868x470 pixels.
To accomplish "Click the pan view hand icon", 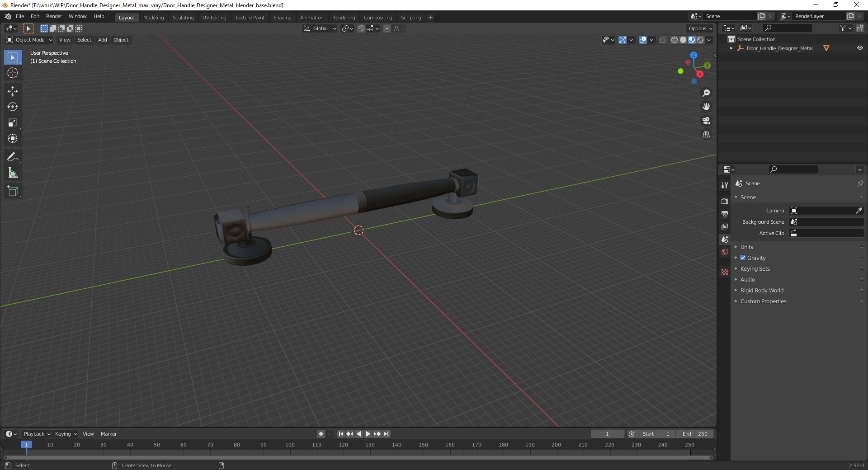I will click(706, 107).
